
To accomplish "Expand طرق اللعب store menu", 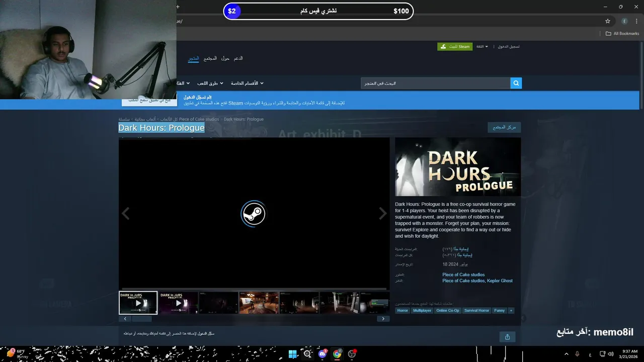I will point(210,83).
